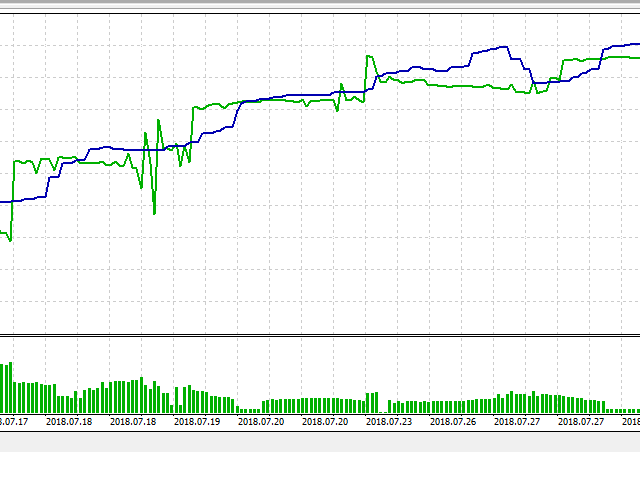Select the first 2018.07.20 axis label
Screen dimensions: 640x480
261,422
